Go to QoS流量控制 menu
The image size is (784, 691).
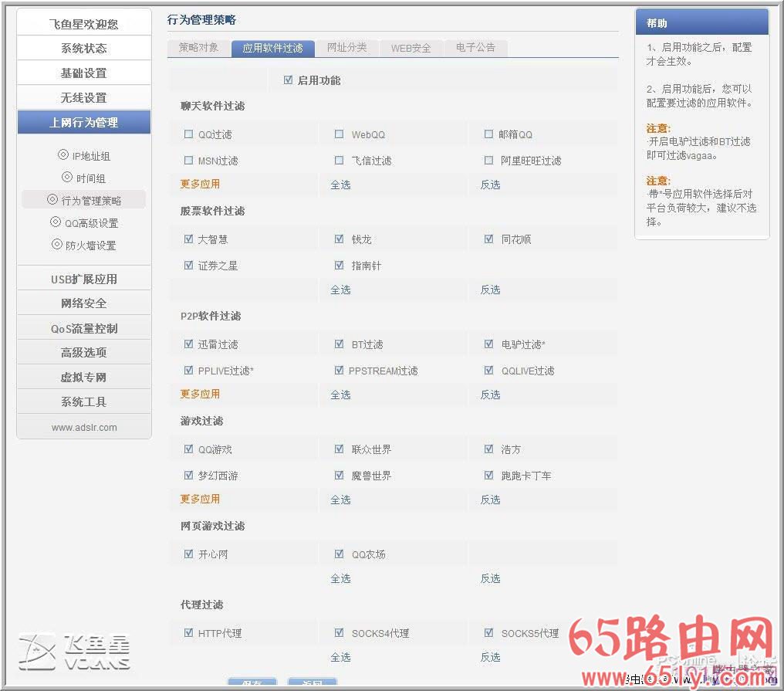pos(84,328)
